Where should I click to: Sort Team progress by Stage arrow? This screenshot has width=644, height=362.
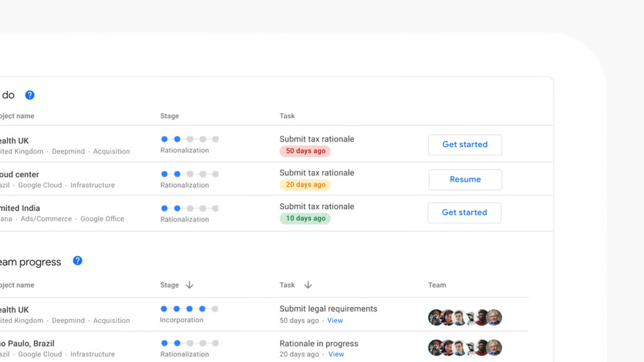(190, 285)
